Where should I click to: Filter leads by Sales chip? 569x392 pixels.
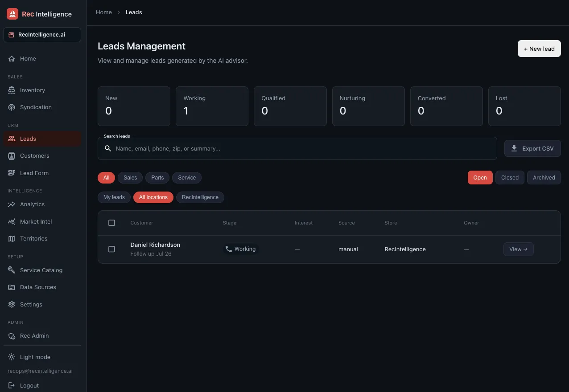[x=130, y=177]
